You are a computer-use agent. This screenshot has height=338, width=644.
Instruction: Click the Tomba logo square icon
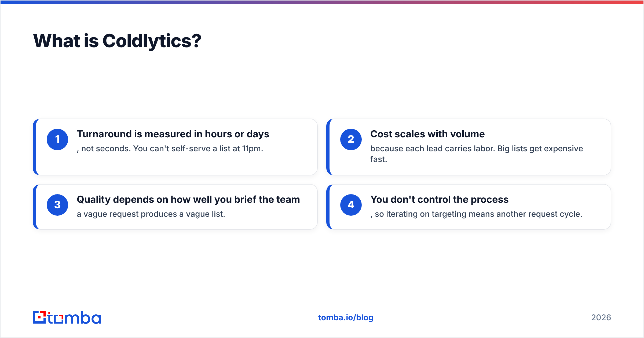pos(39,317)
